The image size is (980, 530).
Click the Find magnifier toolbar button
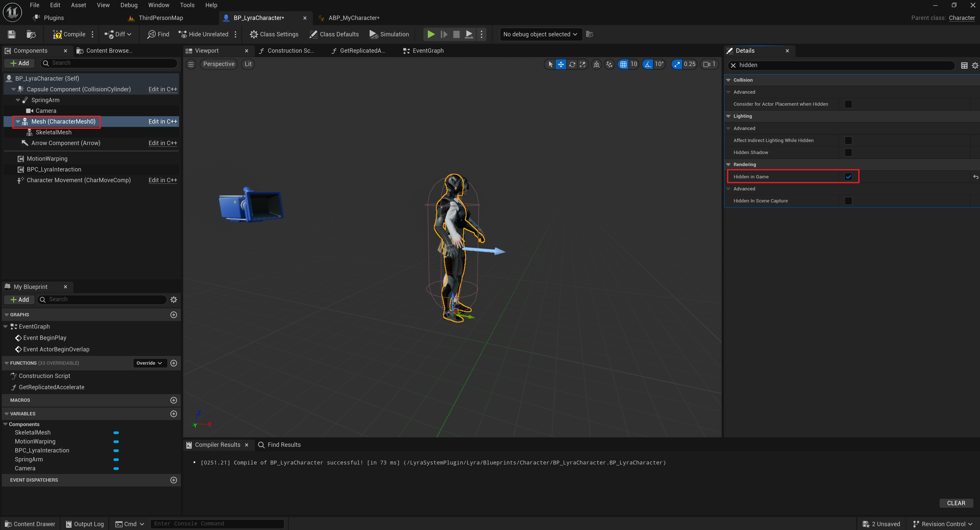tap(158, 34)
